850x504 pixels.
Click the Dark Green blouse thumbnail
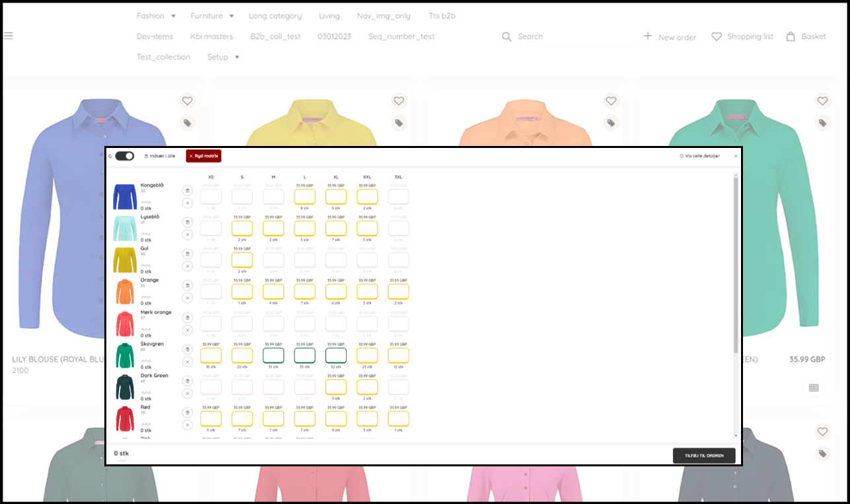(x=124, y=387)
